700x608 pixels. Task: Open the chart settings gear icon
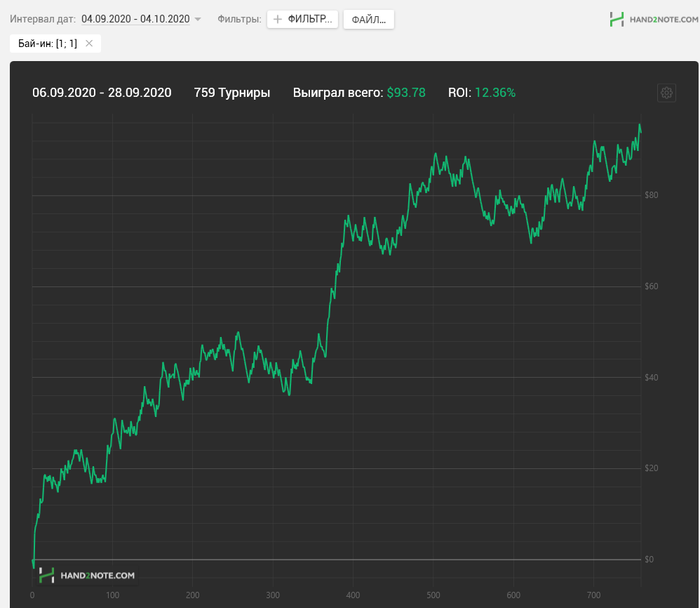coord(667,93)
